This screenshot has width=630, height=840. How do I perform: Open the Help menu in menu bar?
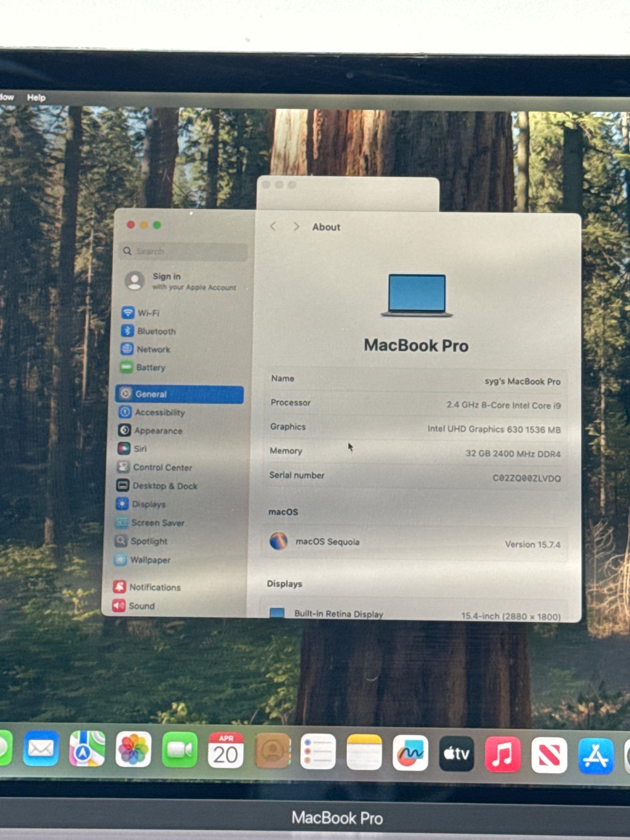(37, 98)
